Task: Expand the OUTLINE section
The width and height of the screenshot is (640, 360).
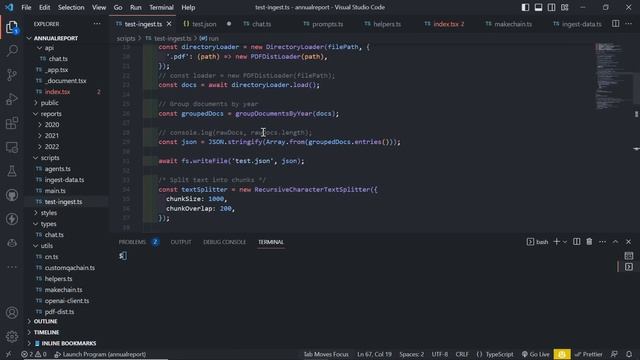Action: point(45,321)
